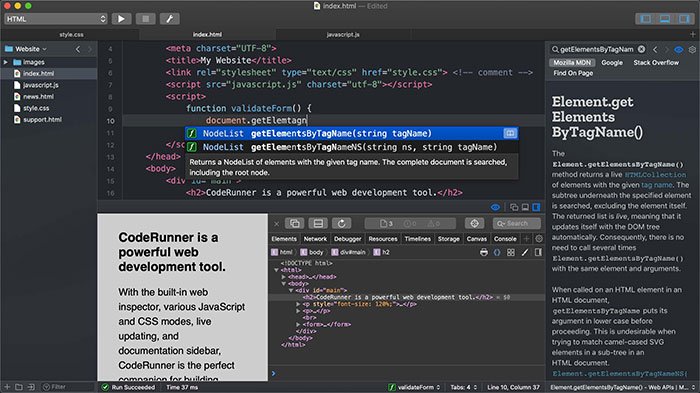Expand the images folder

click(6, 62)
